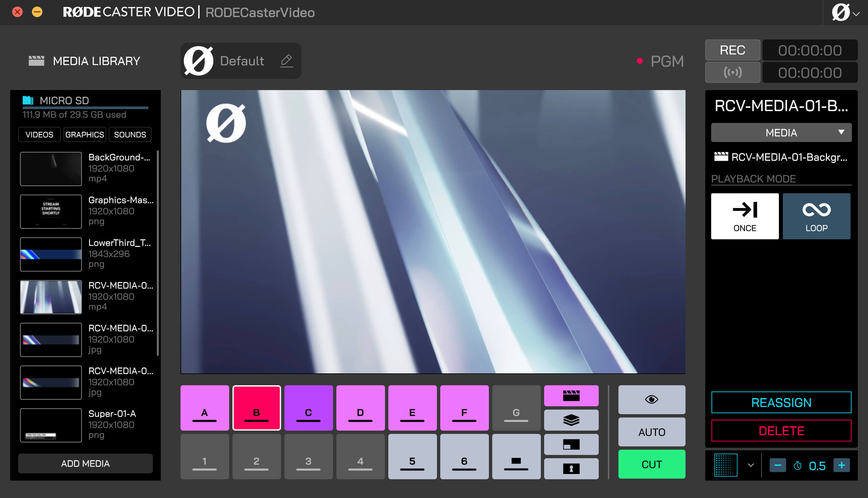The image size is (868, 498).
Task: Switch to the GRAPHICS tab
Action: click(84, 134)
